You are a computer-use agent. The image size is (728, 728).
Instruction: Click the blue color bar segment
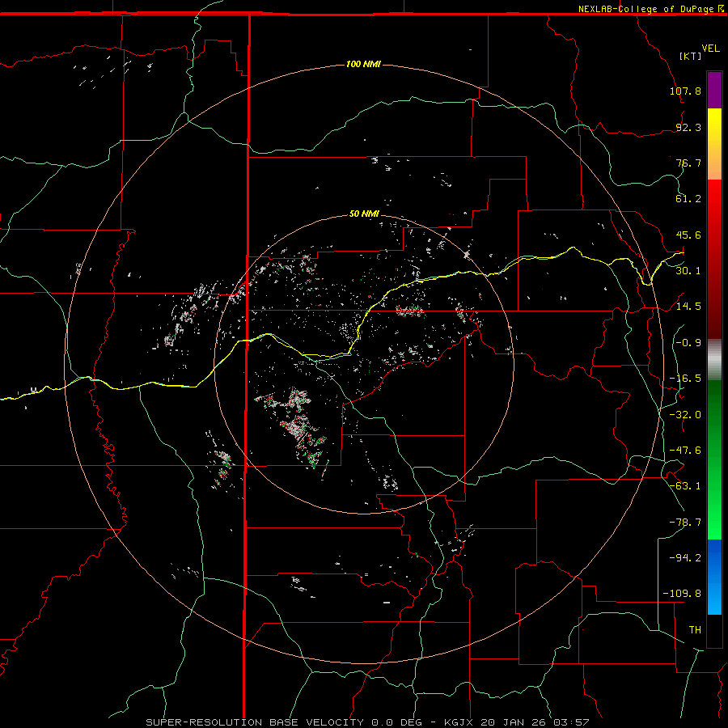pos(714,577)
